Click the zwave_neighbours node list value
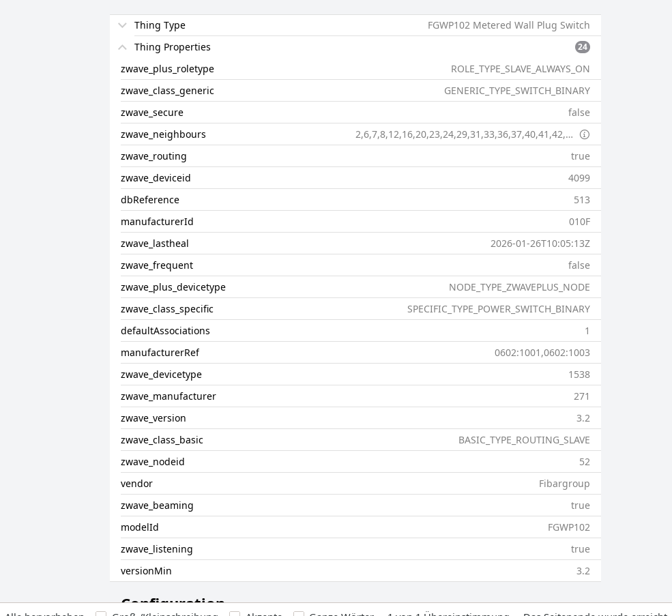672x616 pixels. [x=464, y=134]
